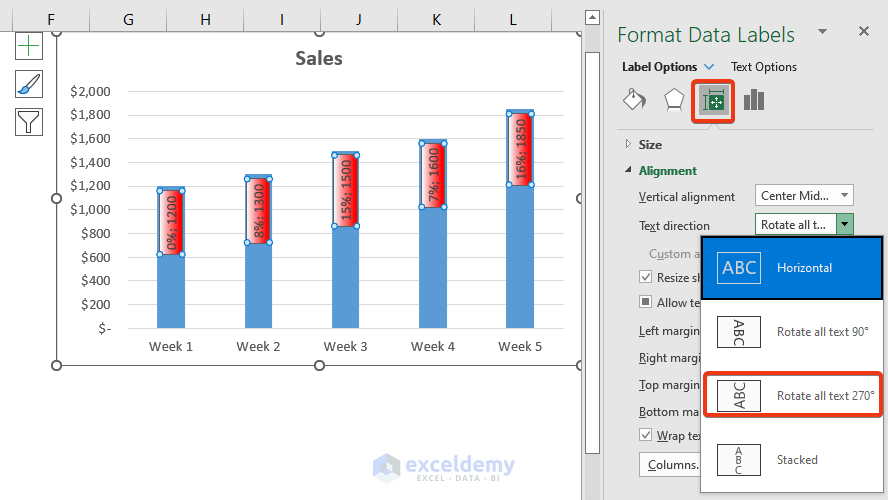Click the Week 5 axis label
Screen dimensions: 888x500
tap(520, 347)
